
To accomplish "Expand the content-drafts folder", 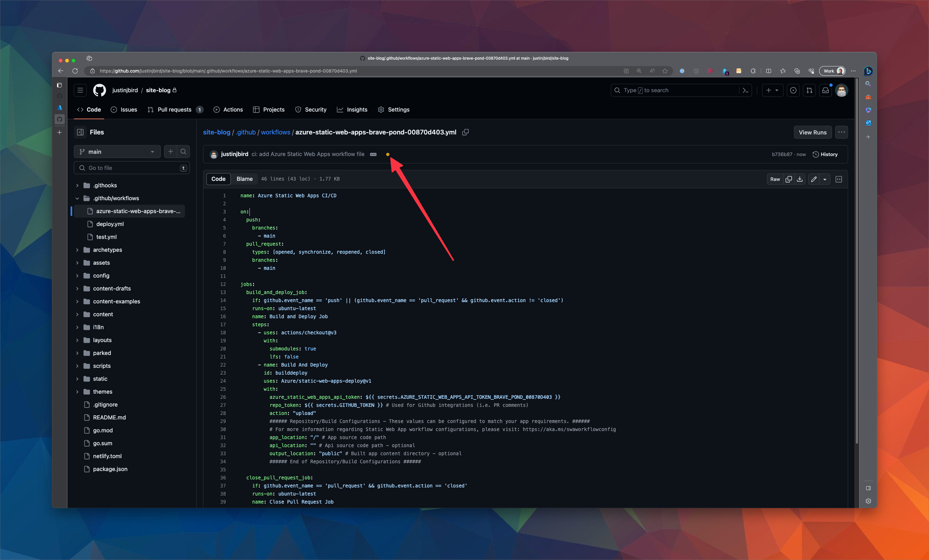I will 77,289.
